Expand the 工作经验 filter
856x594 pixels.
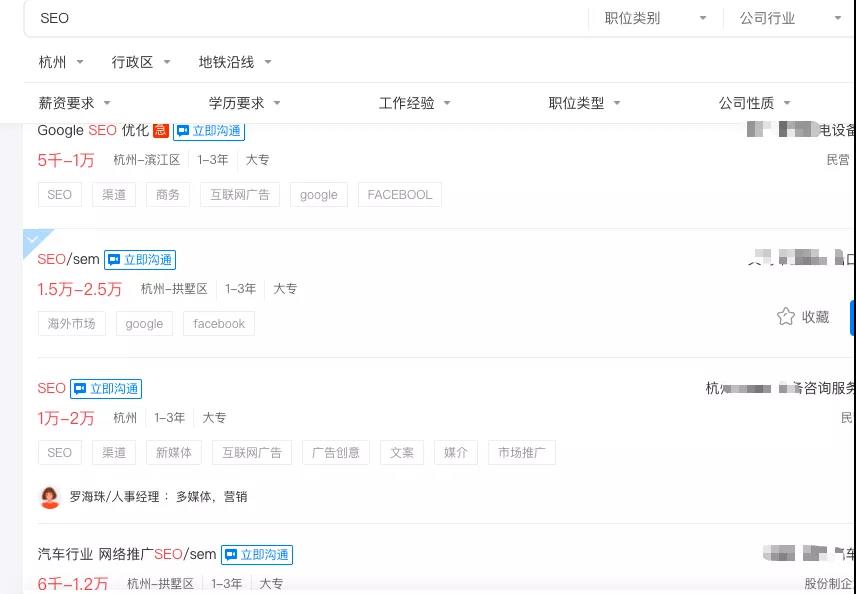point(414,103)
